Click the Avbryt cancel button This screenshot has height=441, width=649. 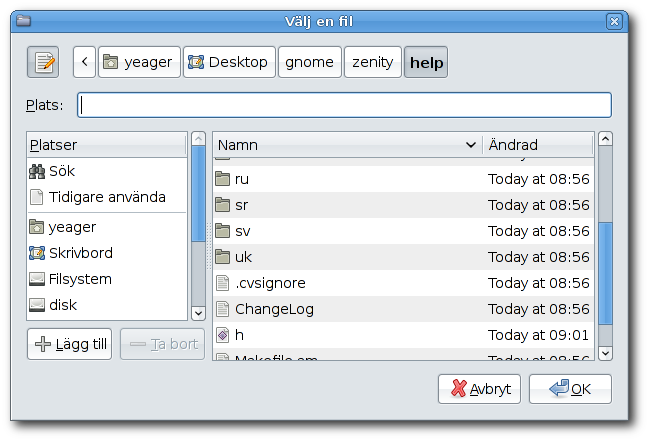(x=479, y=389)
